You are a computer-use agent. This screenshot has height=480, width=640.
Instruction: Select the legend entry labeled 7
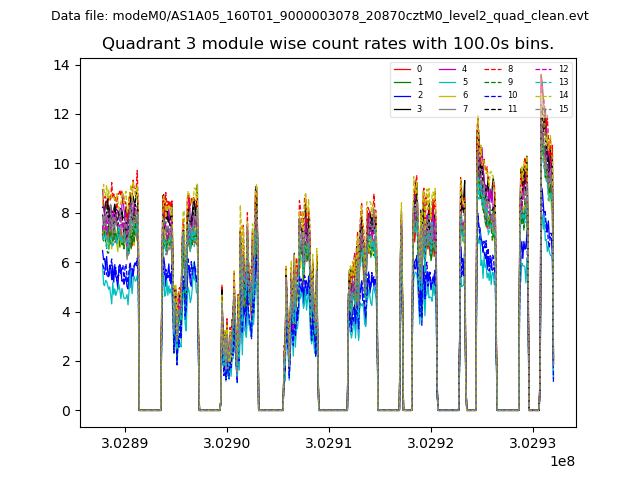[464, 108]
